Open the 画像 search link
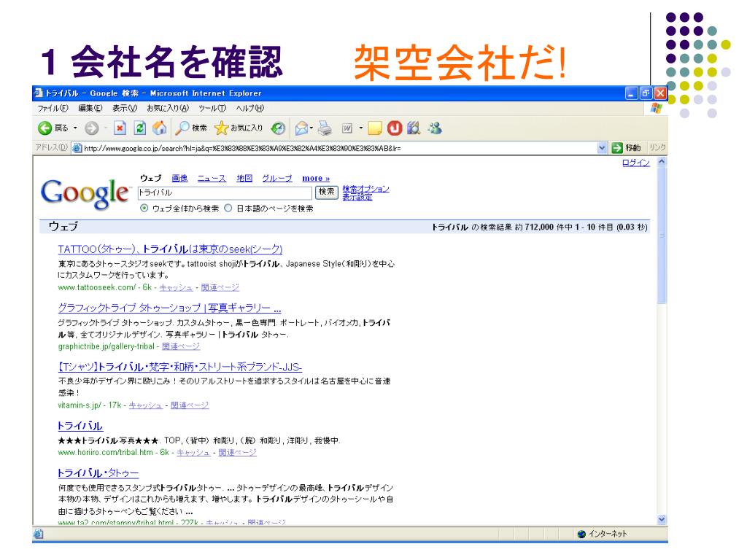 coord(179,178)
